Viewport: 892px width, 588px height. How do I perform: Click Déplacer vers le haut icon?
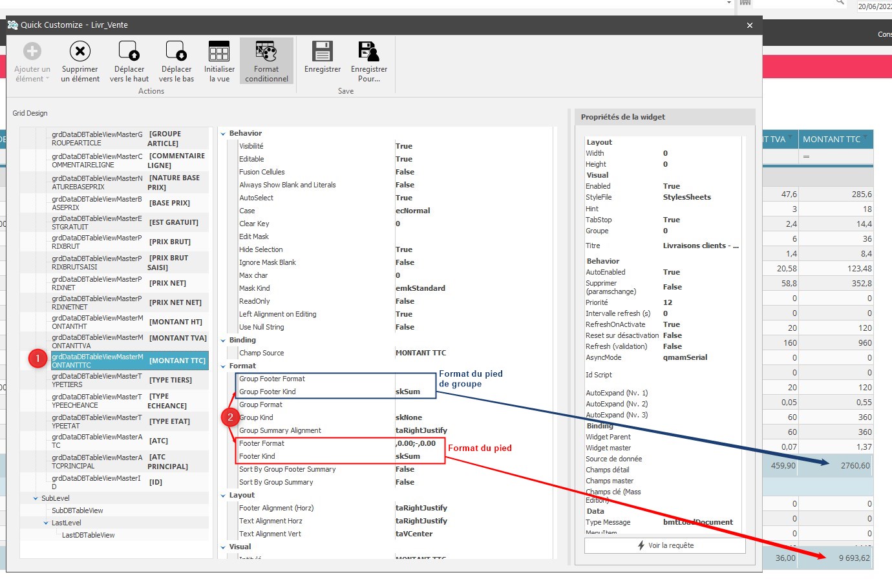[x=129, y=52]
